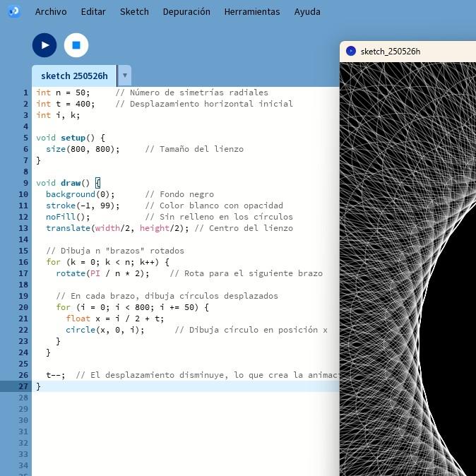Viewport: 476px width, 476px height.
Task: Click the 'noFill();' code
Action: click(68, 217)
